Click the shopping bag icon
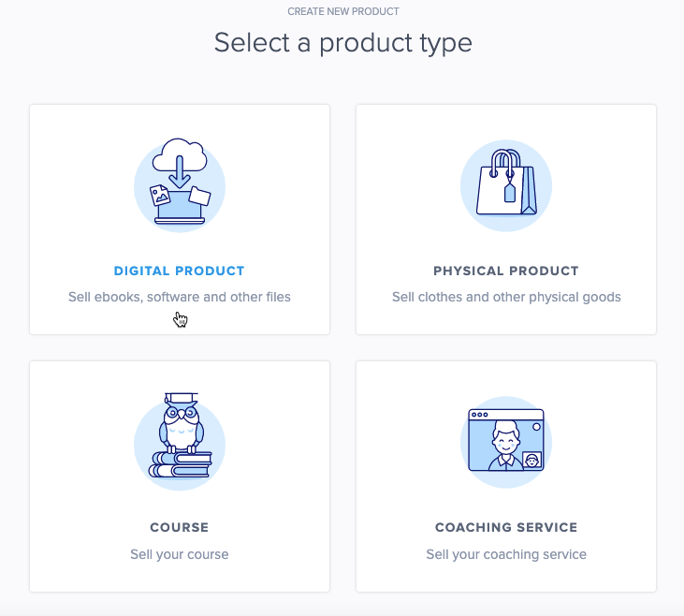The height and width of the screenshot is (616, 684). tap(505, 184)
